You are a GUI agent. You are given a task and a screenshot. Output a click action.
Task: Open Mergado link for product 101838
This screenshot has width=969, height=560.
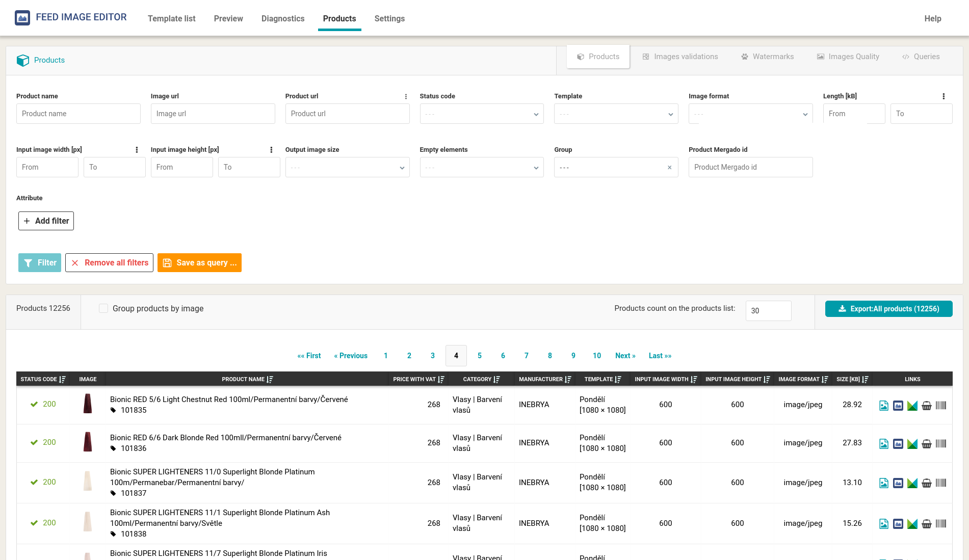912,524
